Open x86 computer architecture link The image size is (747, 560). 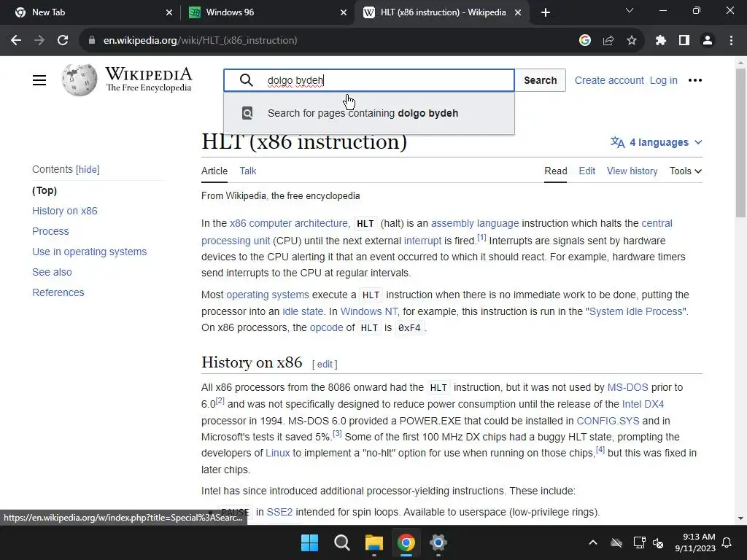tap(289, 223)
